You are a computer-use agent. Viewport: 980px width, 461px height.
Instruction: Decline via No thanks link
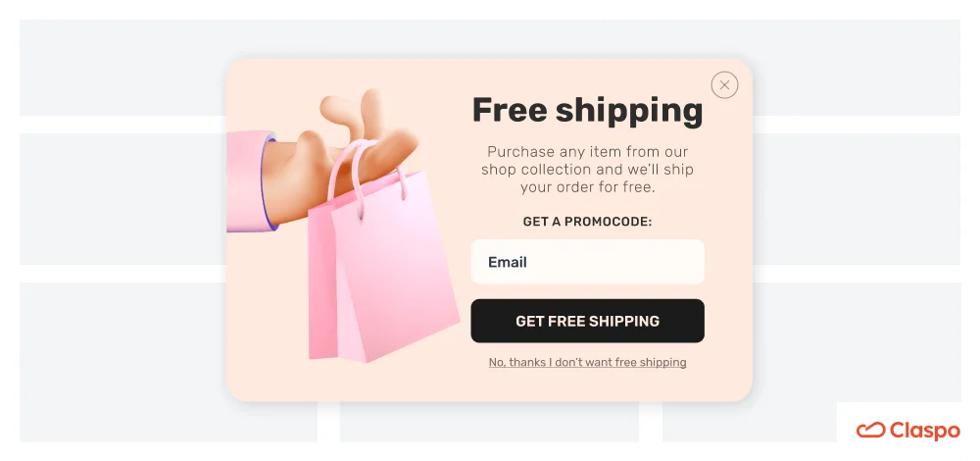point(587,362)
